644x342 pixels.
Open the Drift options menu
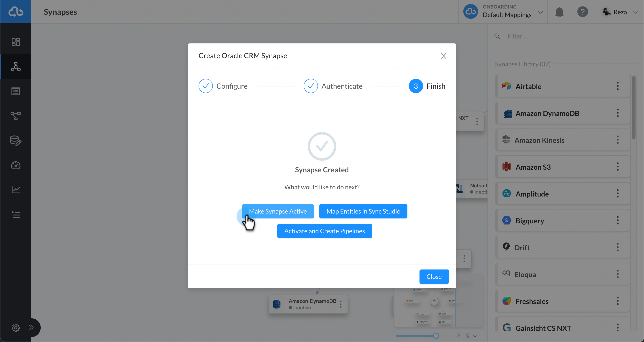[x=617, y=247]
